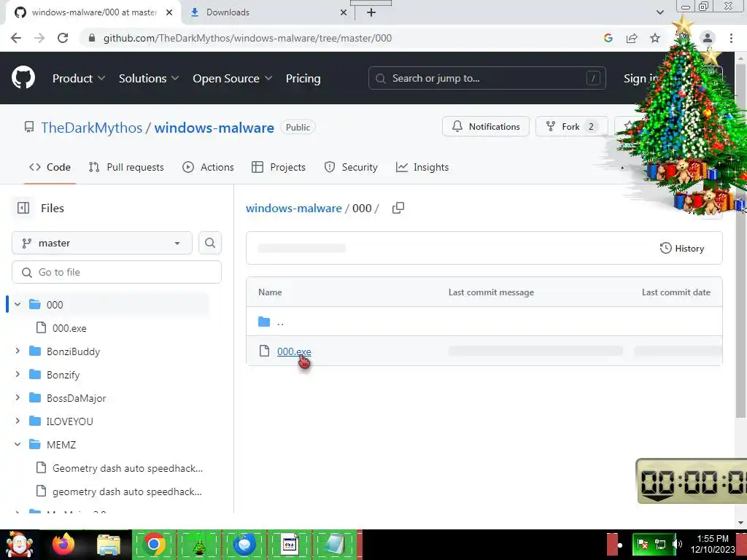747x560 pixels.
Task: Switch to the Code tab
Action: (50, 167)
